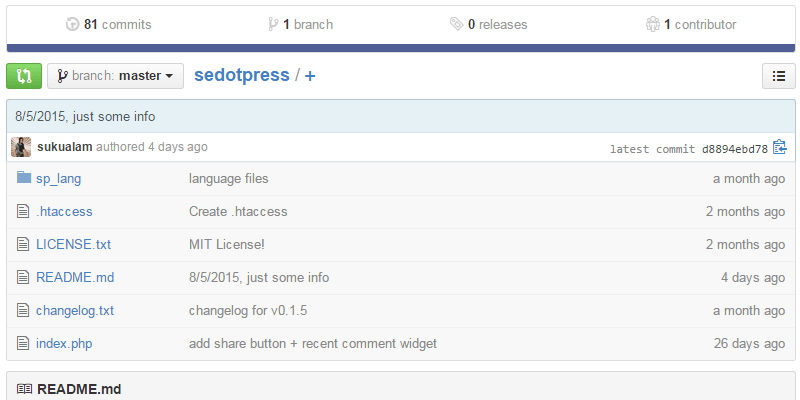Click sukualam's avatar image
Screen dimensions: 800x400
coord(21,147)
